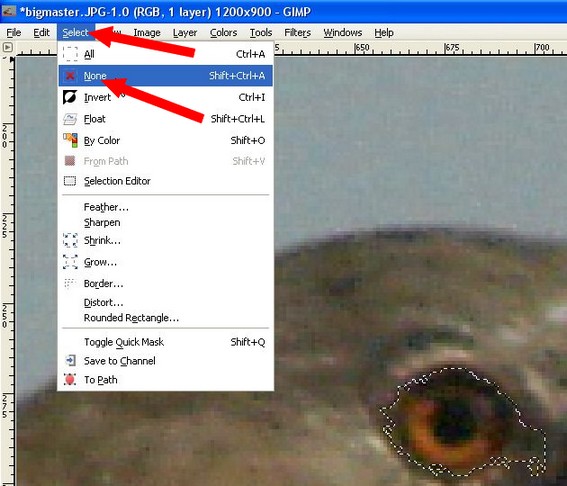Open the Filters menu
The image size is (567, 486).
coord(297,33)
